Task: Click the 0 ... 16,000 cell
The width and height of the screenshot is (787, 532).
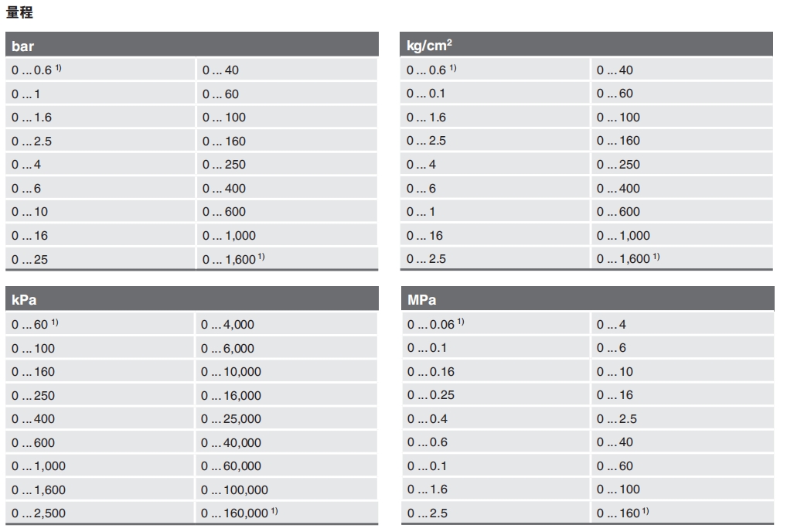Action: [231, 395]
